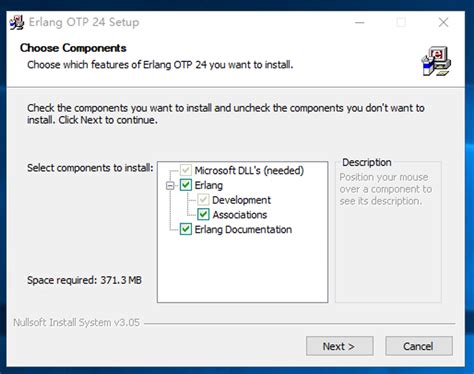This screenshot has width=474, height=374.
Task: Click the grayed Development checkbox
Action: (203, 200)
